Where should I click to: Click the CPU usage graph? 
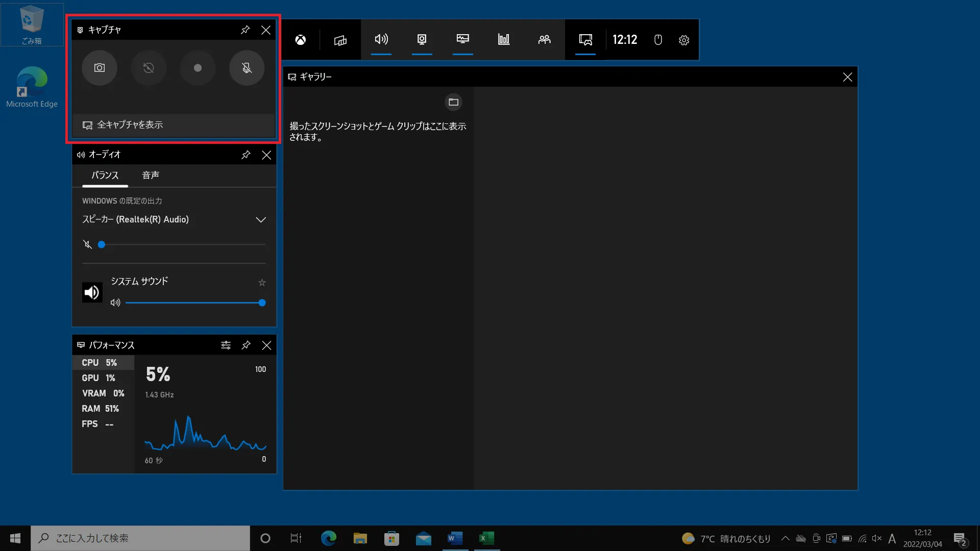(205, 434)
